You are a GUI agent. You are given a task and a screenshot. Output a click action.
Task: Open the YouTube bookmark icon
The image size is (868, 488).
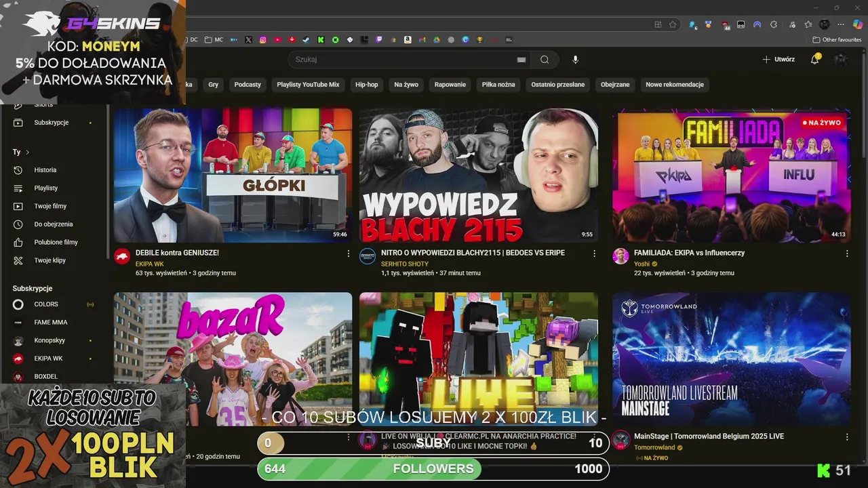point(277,40)
